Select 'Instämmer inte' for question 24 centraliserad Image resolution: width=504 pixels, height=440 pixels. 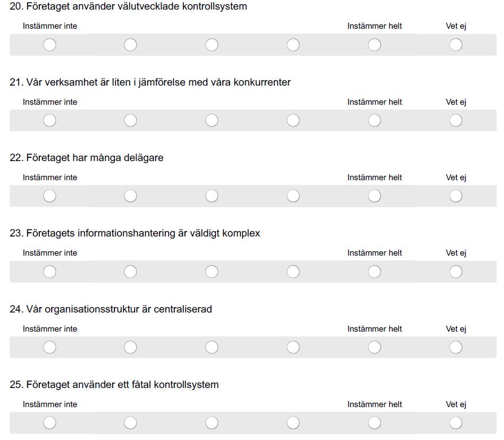click(x=49, y=347)
